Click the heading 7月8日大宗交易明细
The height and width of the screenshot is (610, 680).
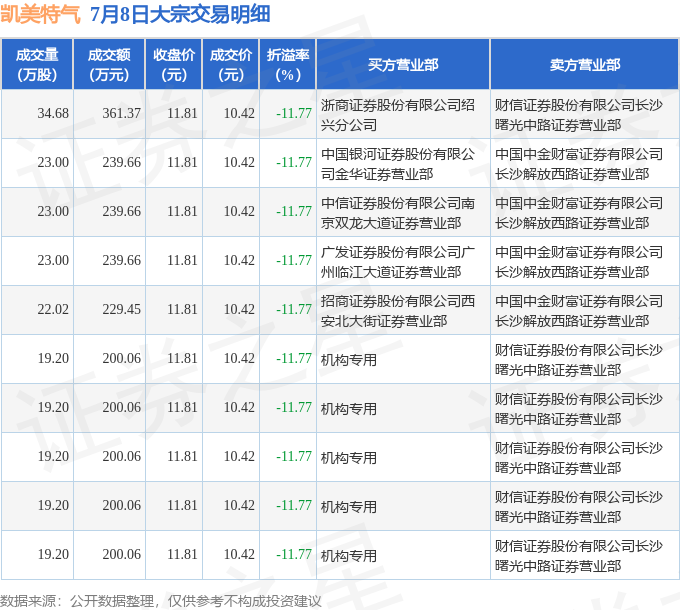(180, 14)
